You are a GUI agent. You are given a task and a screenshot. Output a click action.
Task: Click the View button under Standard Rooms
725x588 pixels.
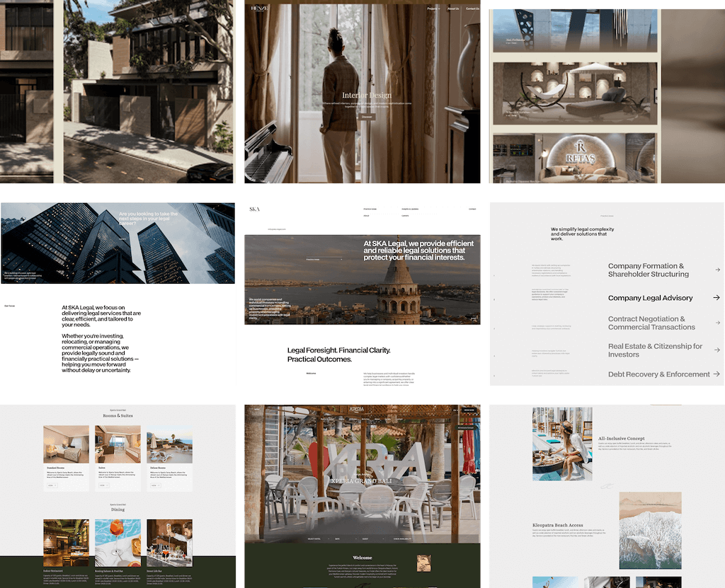coord(52,485)
